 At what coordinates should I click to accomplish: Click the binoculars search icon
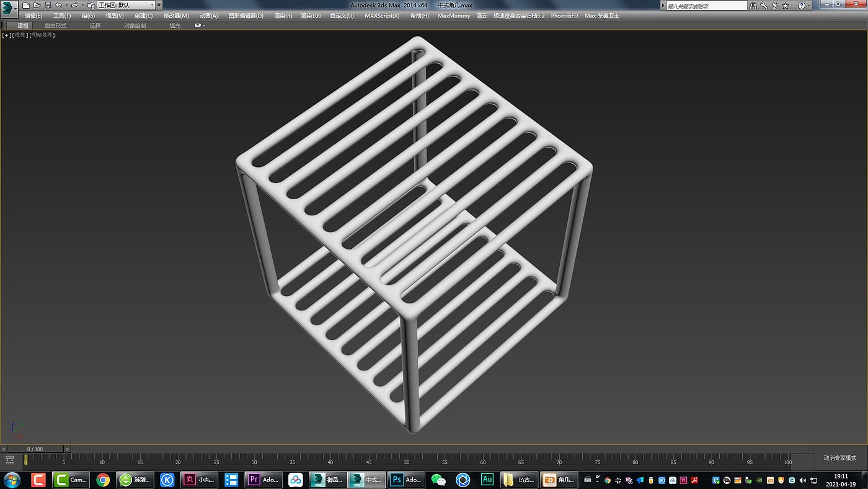[753, 5]
